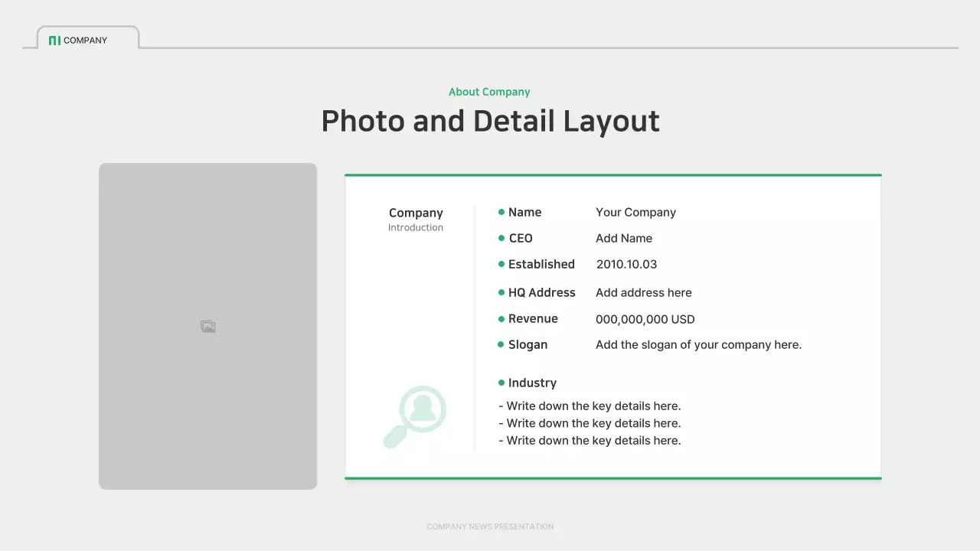Screen dimensions: 980x551
Task: Select the 2010.10.03 established date
Action: click(627, 264)
